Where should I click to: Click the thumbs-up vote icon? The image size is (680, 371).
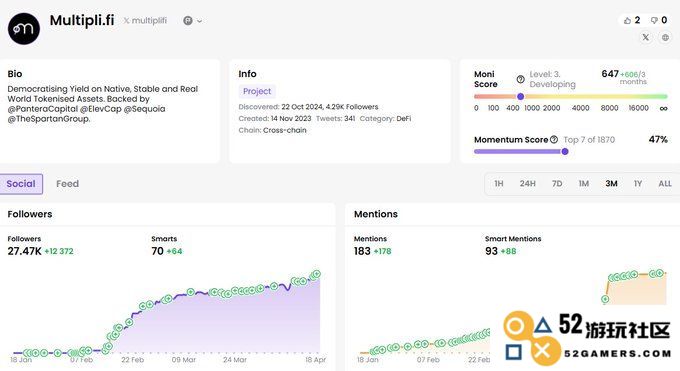627,20
